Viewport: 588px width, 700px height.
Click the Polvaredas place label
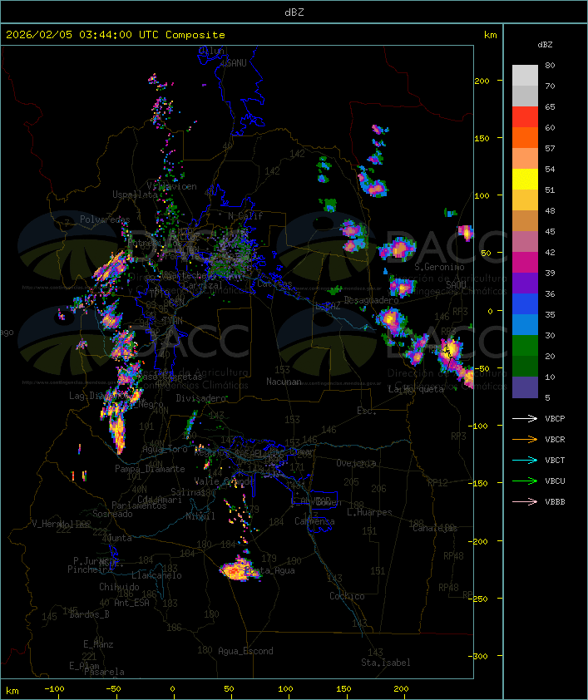tap(105, 219)
